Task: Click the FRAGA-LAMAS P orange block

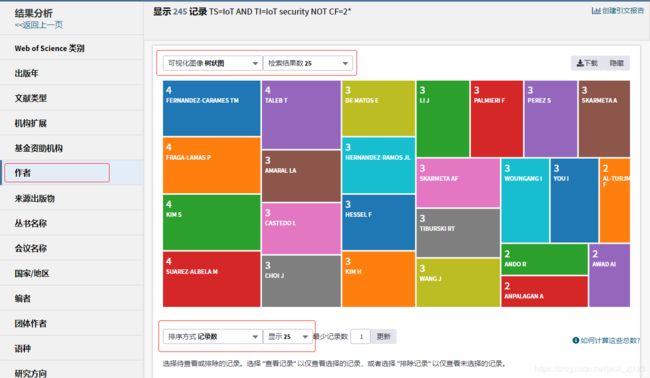Action: [211, 165]
